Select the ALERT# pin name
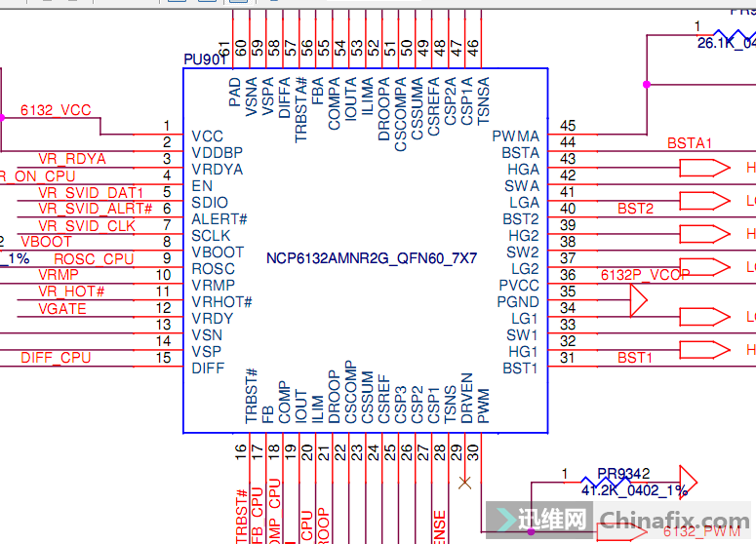756x544 pixels. point(219,219)
